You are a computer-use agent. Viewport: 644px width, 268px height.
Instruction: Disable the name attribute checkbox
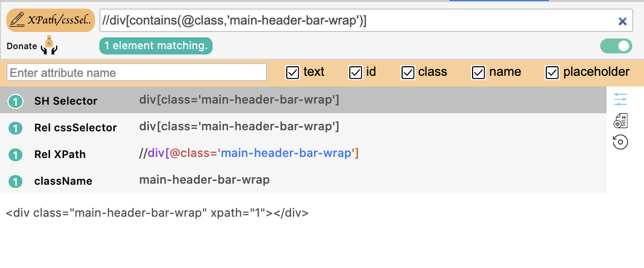[x=478, y=73]
